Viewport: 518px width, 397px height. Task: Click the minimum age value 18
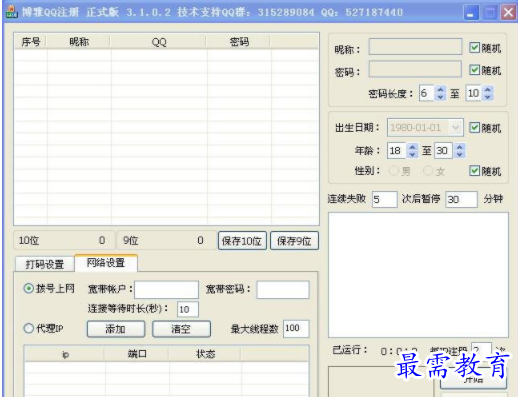[397, 150]
